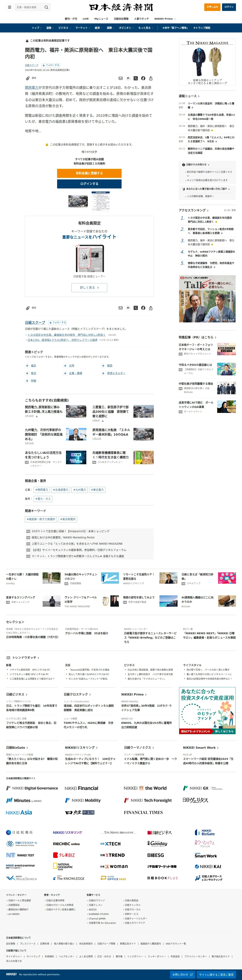Click blue ログインする button below paywall
242x980 pixels.
tap(89, 184)
